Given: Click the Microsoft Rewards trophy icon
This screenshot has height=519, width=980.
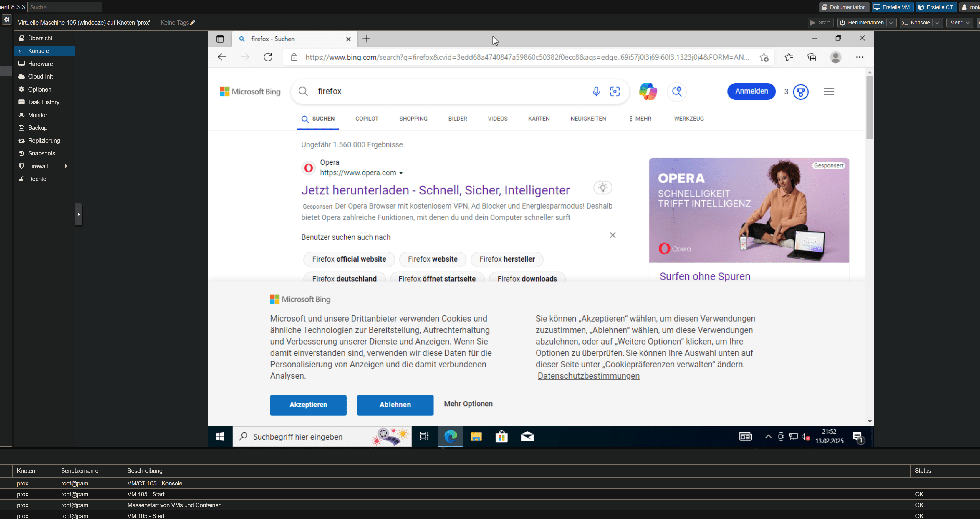Looking at the screenshot, I should pos(801,92).
